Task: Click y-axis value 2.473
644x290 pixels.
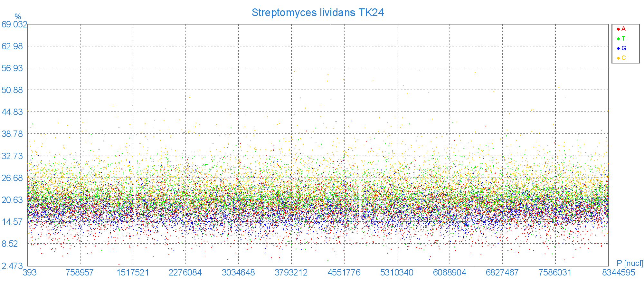Action: (12, 266)
